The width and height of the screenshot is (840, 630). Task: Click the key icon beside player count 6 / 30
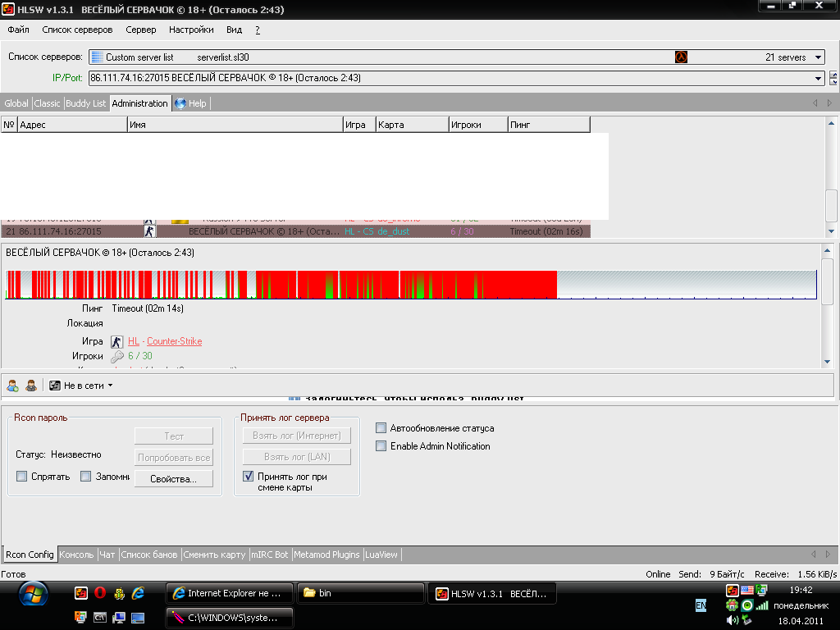click(x=116, y=356)
